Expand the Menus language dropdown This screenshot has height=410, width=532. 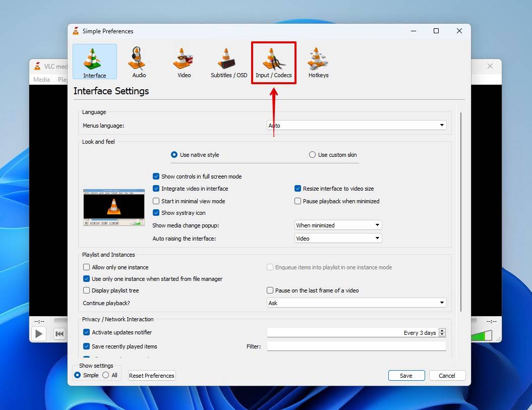click(x=357, y=125)
